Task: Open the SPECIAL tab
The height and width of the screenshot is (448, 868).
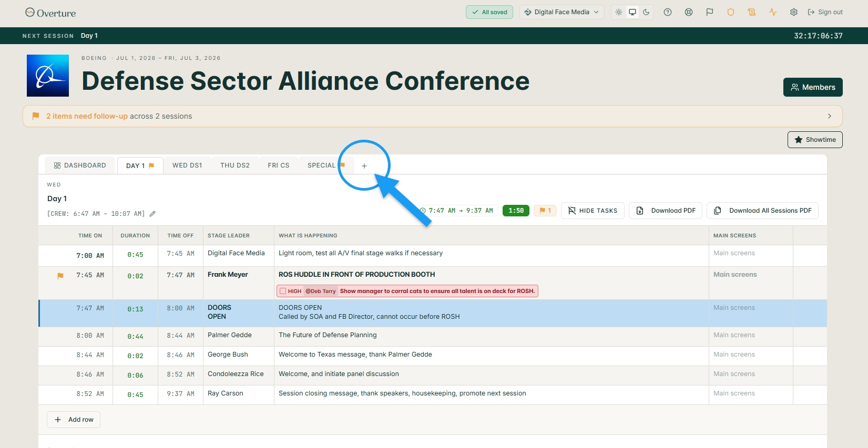Action: [326, 165]
